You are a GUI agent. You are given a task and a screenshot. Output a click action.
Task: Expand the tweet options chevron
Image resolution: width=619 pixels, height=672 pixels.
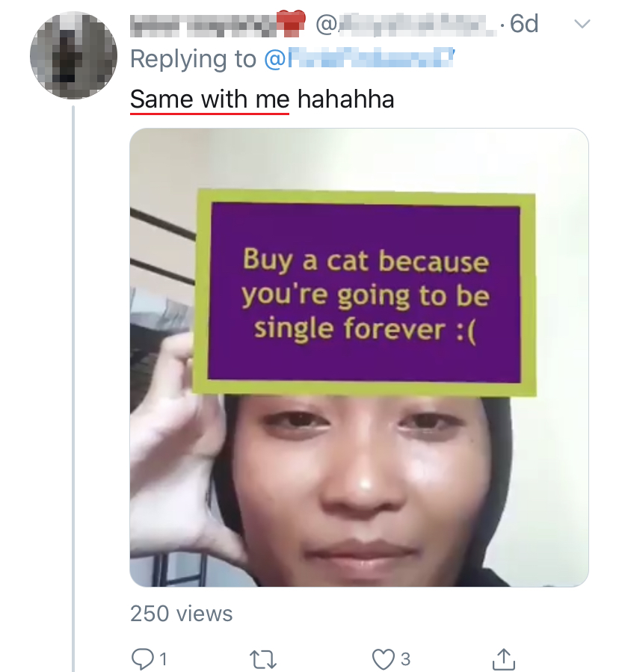(581, 24)
